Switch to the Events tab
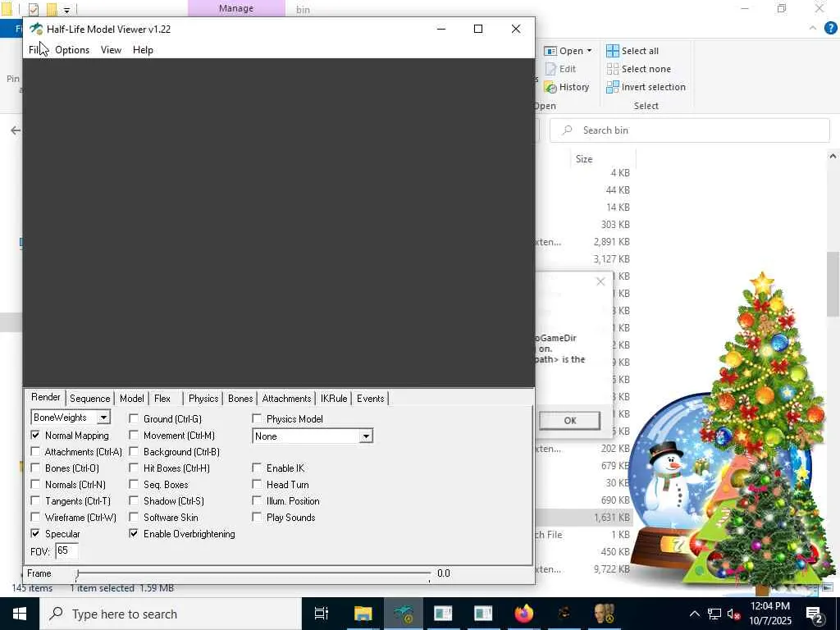This screenshot has width=840, height=630. pyautogui.click(x=370, y=399)
